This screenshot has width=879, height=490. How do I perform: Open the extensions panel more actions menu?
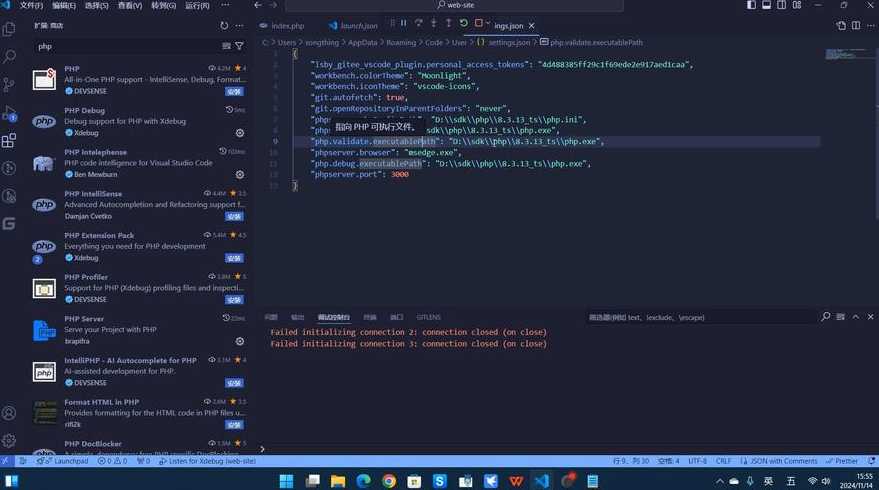(x=239, y=26)
